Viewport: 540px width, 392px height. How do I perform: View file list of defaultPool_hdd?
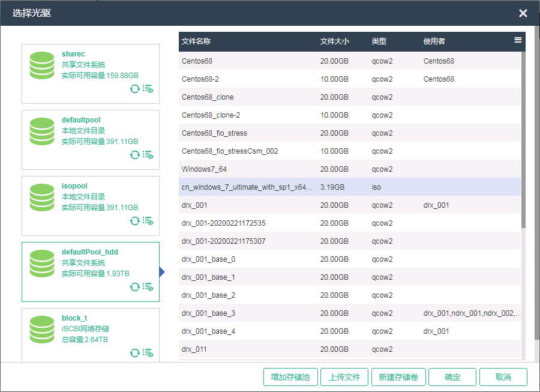point(148,287)
